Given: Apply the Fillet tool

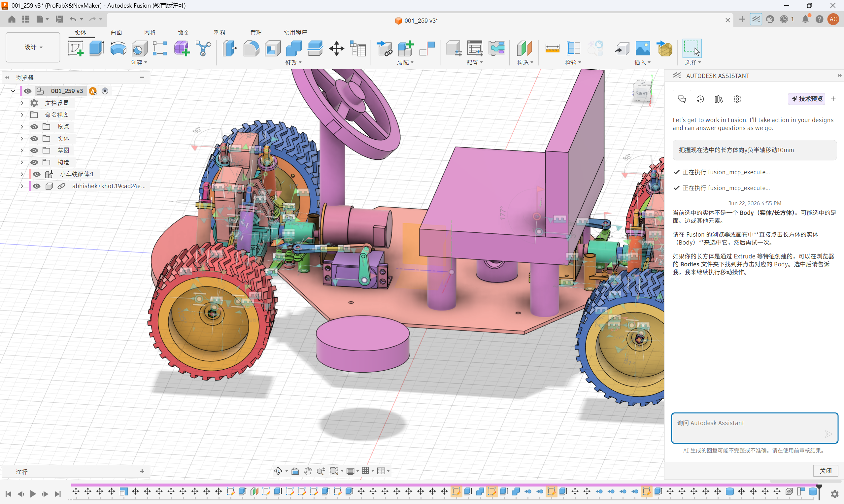Looking at the screenshot, I should [251, 48].
